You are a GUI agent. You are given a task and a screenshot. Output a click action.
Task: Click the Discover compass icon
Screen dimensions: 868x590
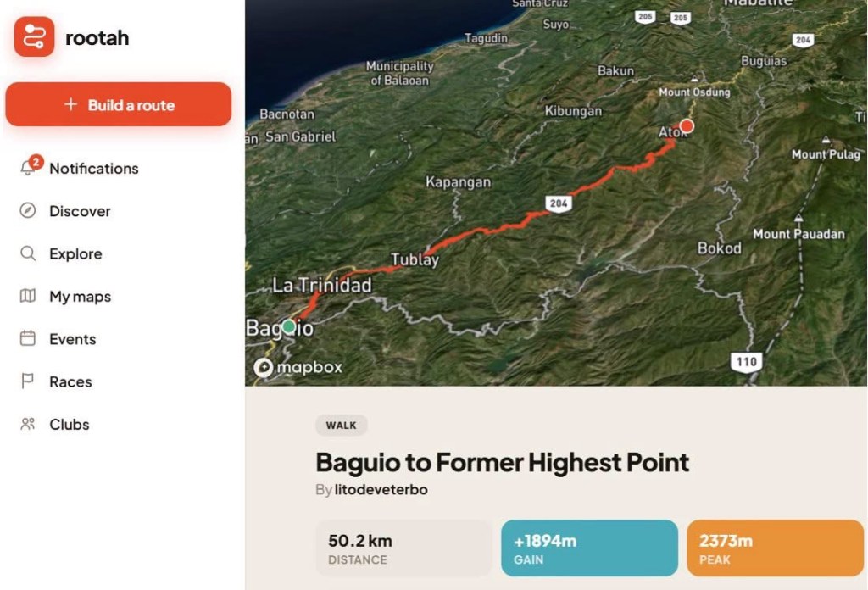point(28,210)
